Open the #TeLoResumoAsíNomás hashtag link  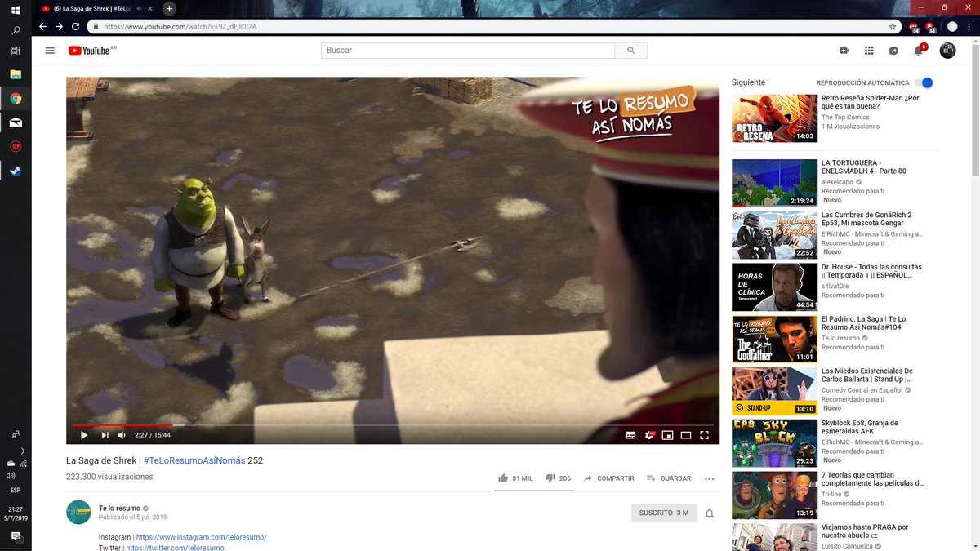(x=194, y=460)
